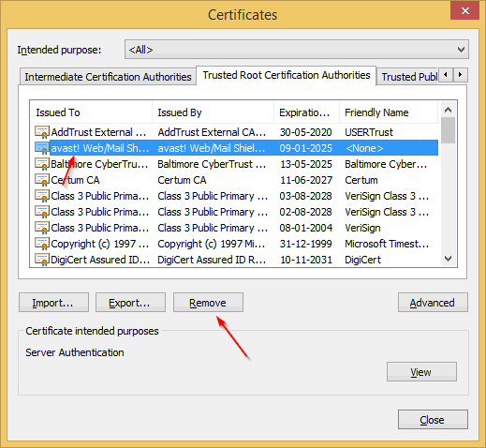Open the Trusted Publishers tab
This screenshot has width=486, height=448.
click(x=407, y=77)
